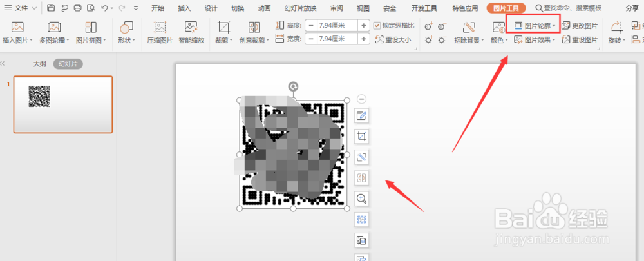Click the 创意裁剪 creative crop icon

(254, 28)
